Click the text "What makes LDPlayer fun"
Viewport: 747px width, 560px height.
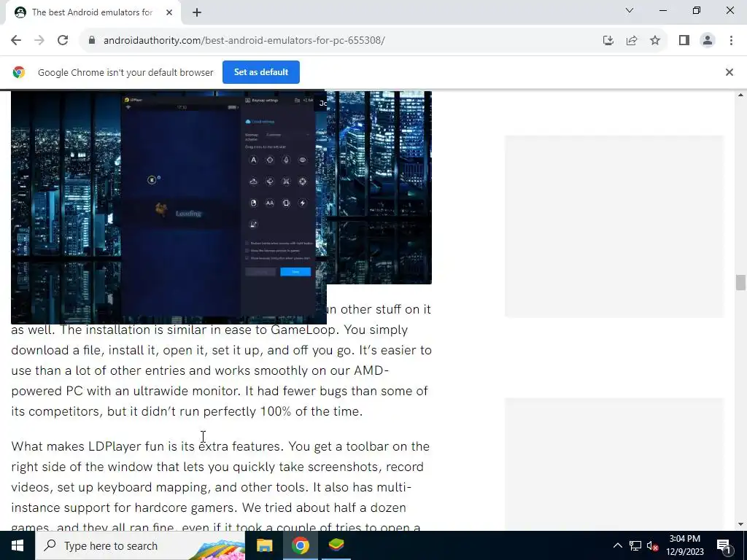point(88,446)
